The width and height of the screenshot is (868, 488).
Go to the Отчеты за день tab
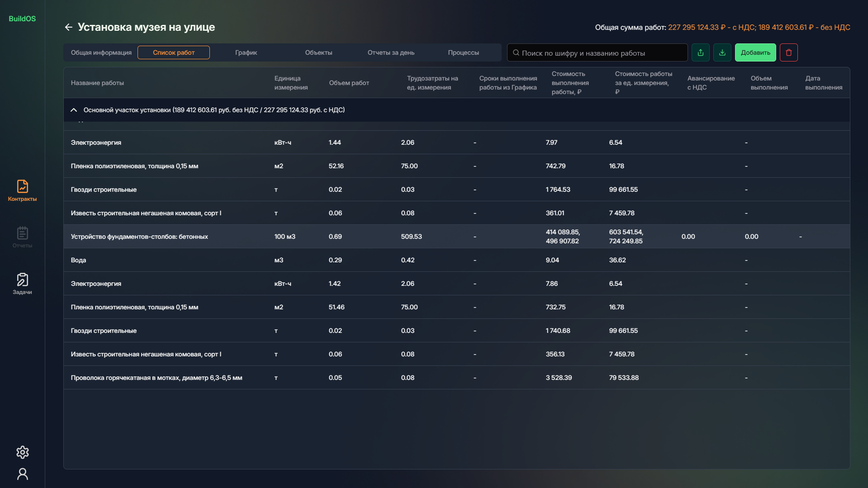391,52
